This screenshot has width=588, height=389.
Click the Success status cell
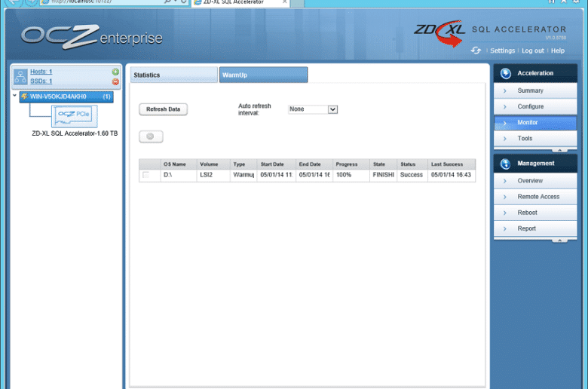point(412,175)
